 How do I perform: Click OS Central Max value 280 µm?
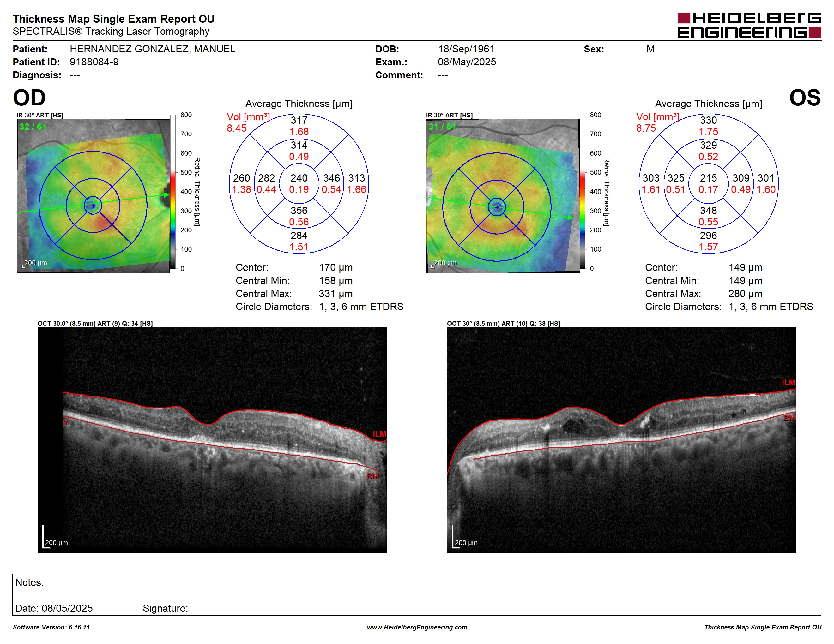(x=746, y=294)
